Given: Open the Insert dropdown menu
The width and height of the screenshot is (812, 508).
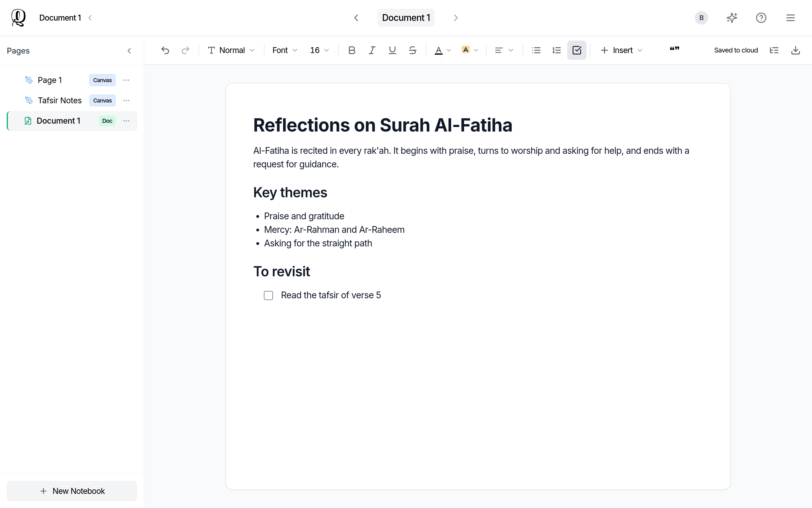Looking at the screenshot, I should (621, 51).
